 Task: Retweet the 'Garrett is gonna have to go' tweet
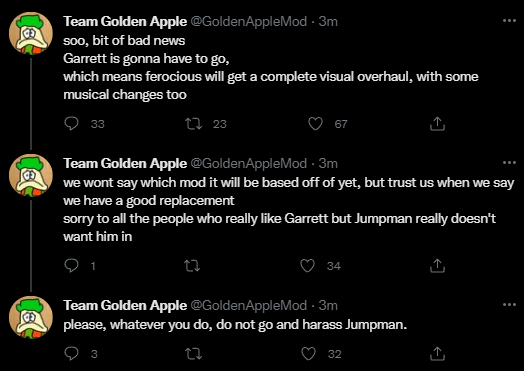coord(193,124)
